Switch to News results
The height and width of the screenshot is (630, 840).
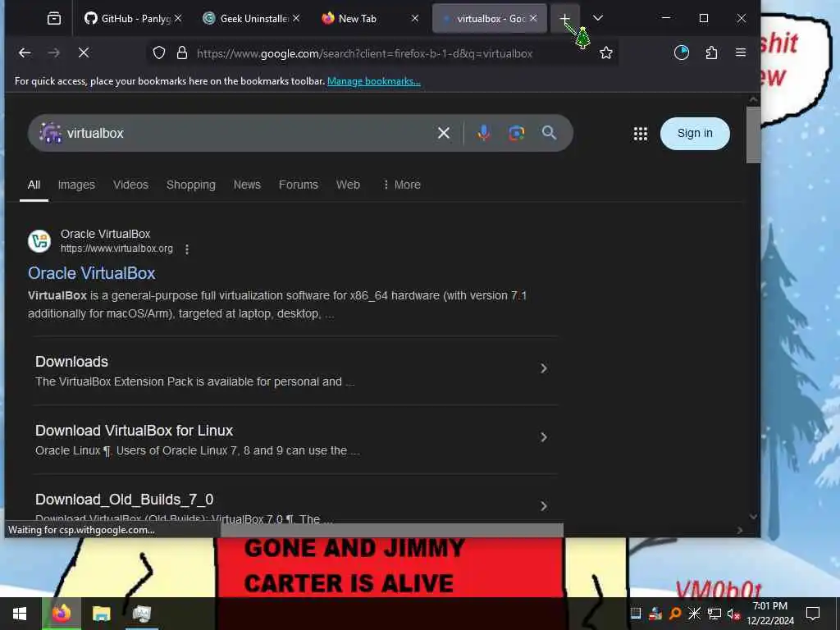247,185
